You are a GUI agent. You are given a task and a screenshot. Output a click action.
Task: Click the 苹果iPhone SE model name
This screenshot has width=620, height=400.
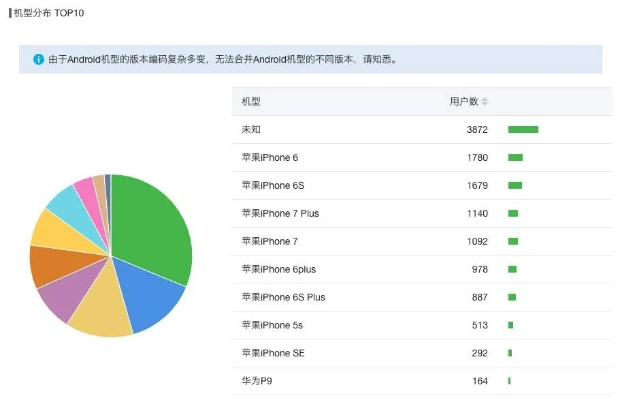[x=271, y=354]
